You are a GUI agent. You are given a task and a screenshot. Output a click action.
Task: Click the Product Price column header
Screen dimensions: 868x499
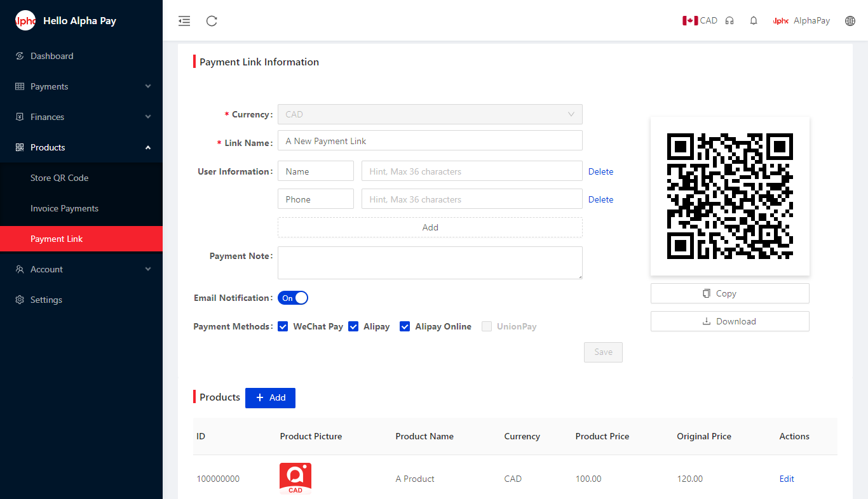[x=602, y=436]
